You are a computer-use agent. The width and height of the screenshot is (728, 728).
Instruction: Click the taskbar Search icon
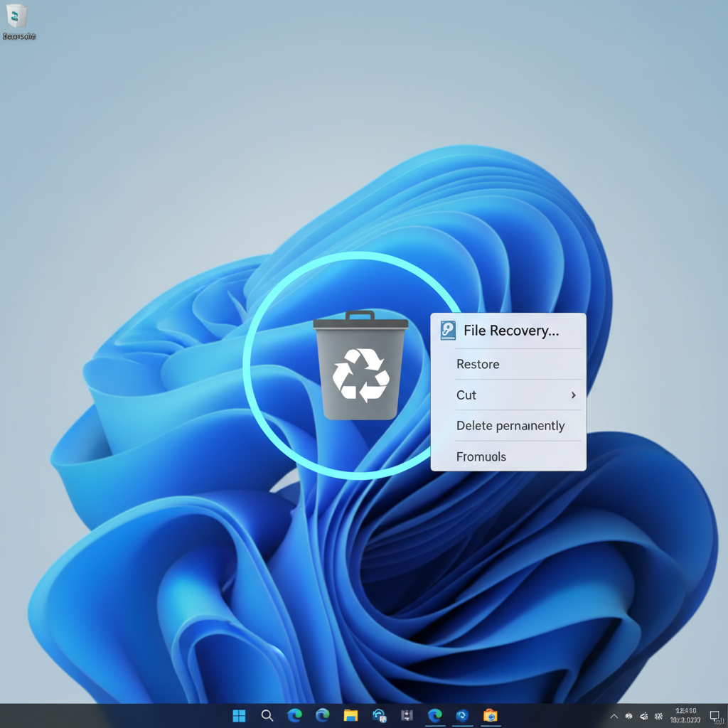click(x=267, y=716)
